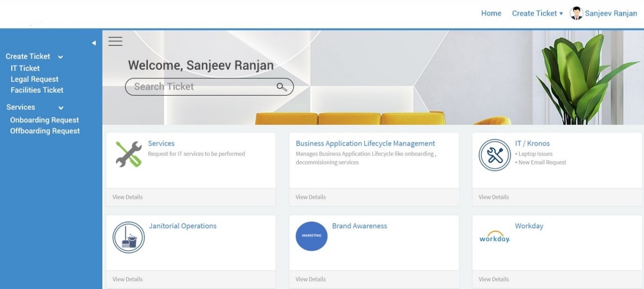
Task: Choose IT Ticket from the sidebar
Action: (25, 68)
